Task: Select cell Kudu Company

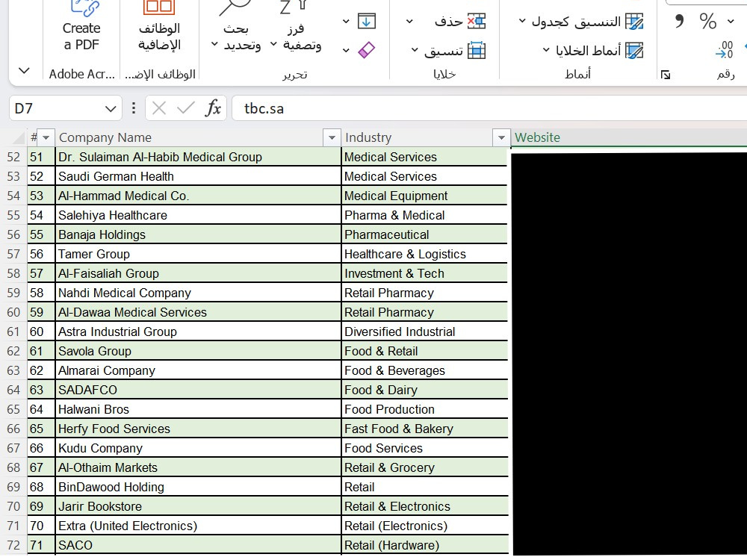Action: click(198, 448)
